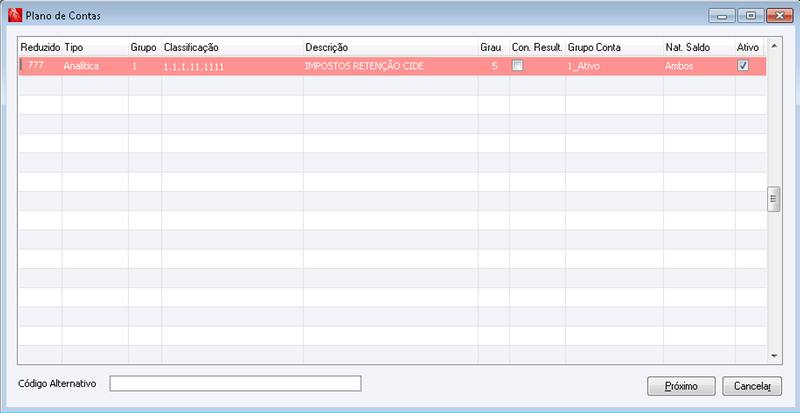Select IMPOSTOS RETENÇÃO CIDE description cell

(x=390, y=66)
